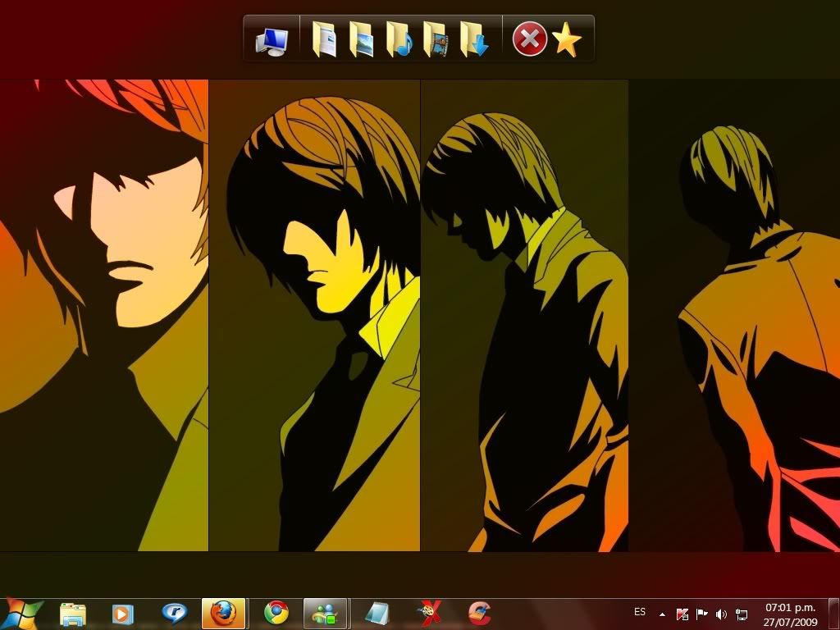The width and height of the screenshot is (840, 630).
Task: Open the network status tray icon
Action: [742, 614]
